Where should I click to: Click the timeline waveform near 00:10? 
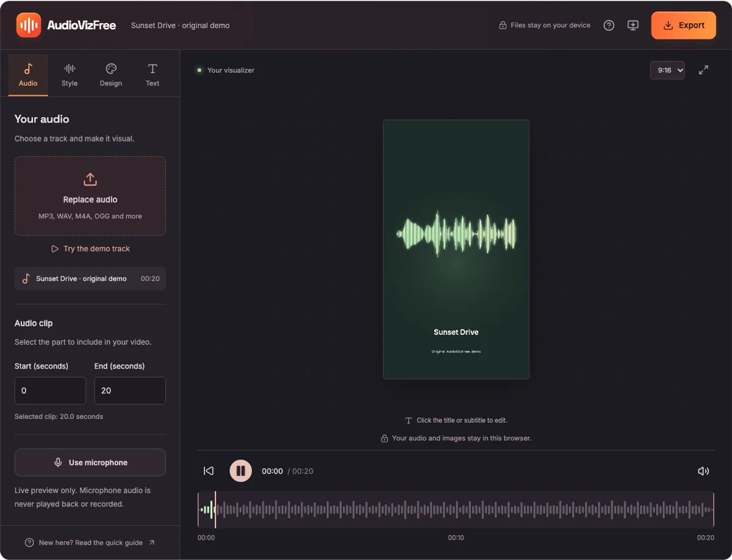point(456,509)
